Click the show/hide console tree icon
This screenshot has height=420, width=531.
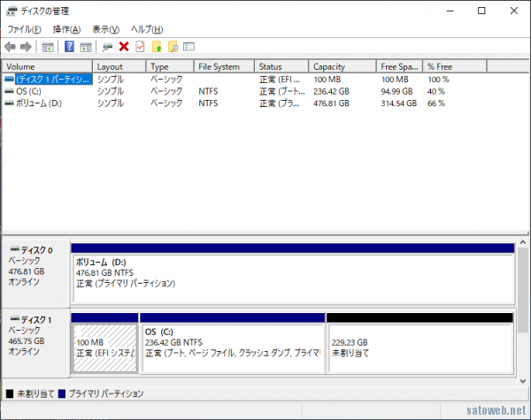tap(48, 47)
